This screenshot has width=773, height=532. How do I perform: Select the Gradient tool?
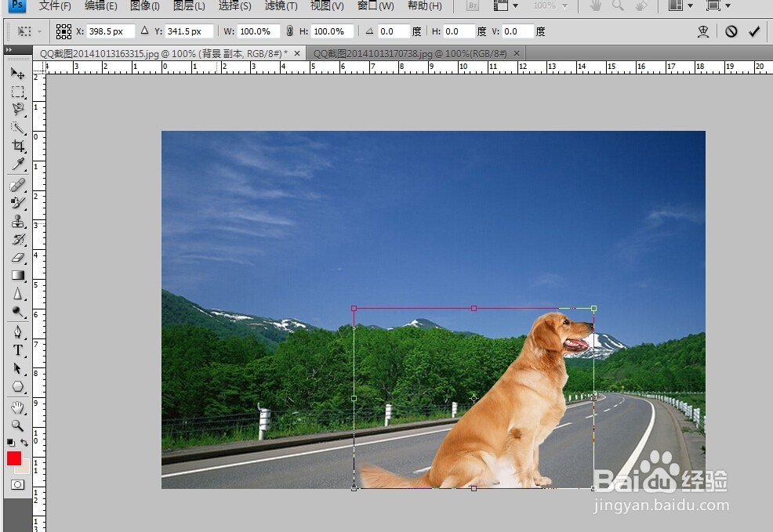[x=18, y=275]
